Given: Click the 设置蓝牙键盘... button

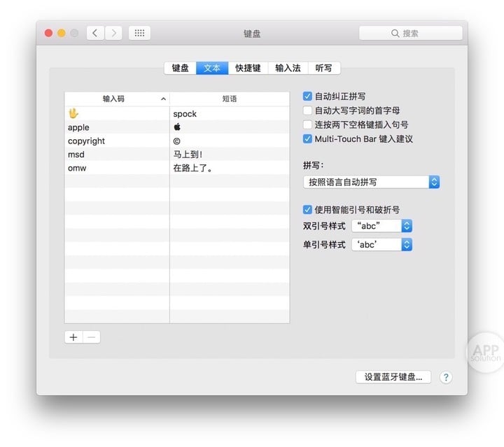Looking at the screenshot, I should 393,377.
